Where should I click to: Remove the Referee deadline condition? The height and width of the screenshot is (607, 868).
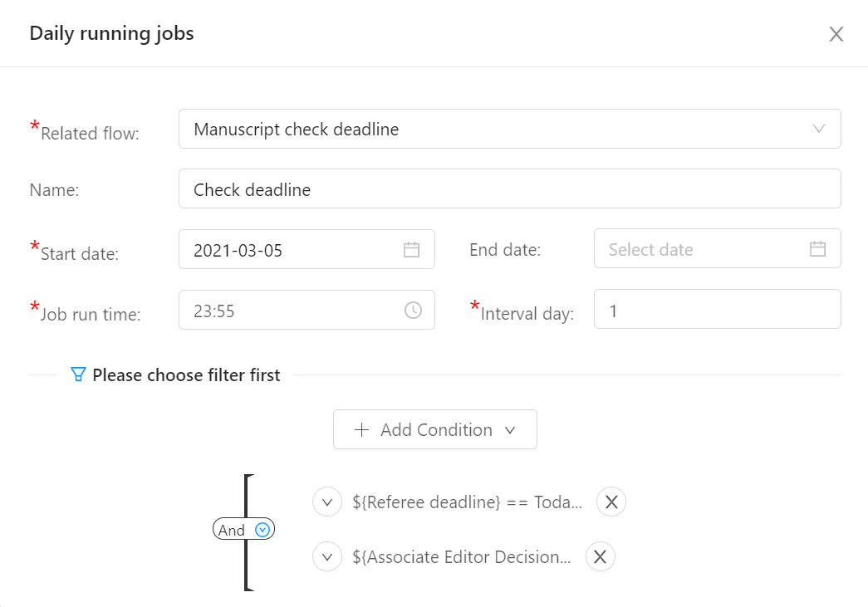pyautogui.click(x=611, y=502)
